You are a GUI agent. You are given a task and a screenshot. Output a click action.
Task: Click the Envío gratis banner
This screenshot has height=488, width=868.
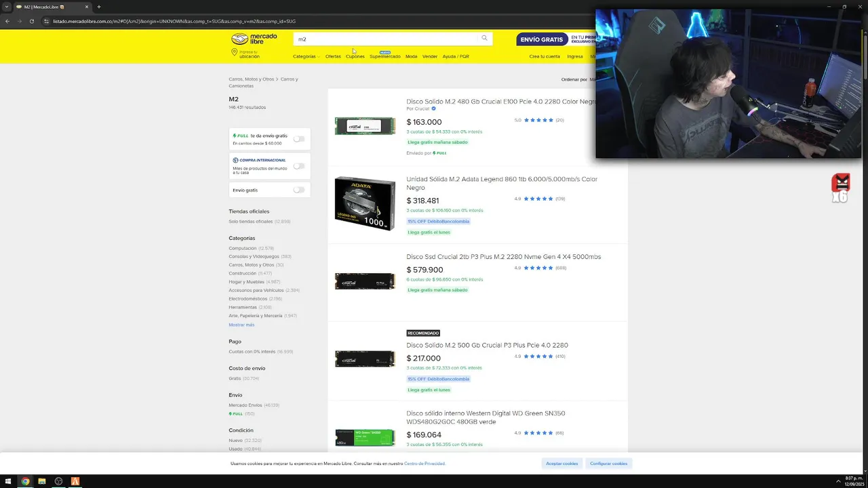pos(556,39)
